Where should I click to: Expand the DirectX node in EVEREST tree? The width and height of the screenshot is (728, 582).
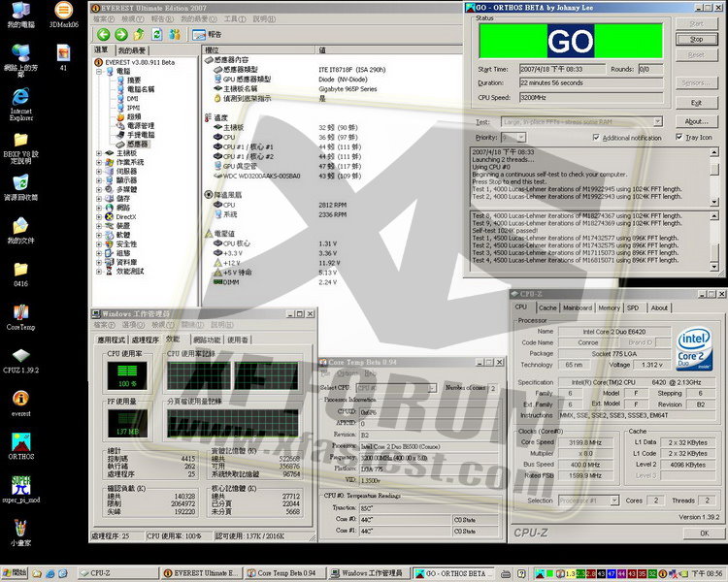(x=99, y=216)
